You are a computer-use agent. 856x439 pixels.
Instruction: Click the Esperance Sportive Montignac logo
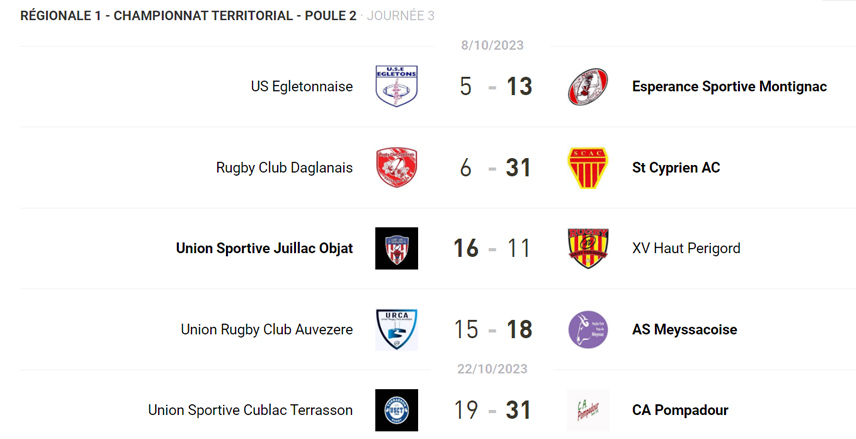coord(587,86)
